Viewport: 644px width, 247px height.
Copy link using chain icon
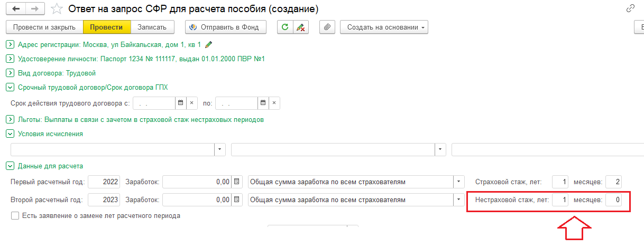[x=630, y=8]
